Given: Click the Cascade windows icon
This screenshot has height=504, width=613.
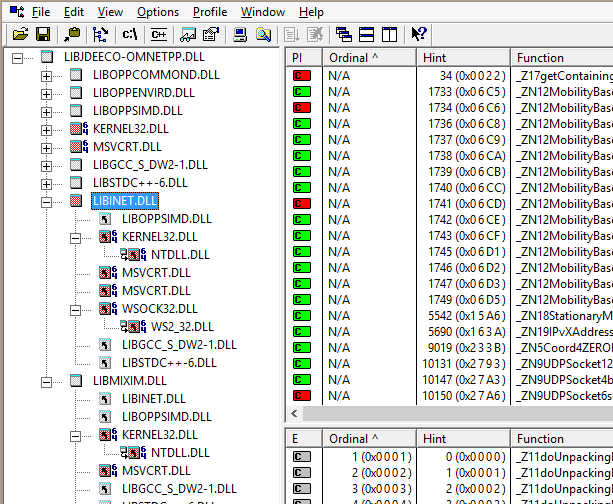Looking at the screenshot, I should coord(344,34).
